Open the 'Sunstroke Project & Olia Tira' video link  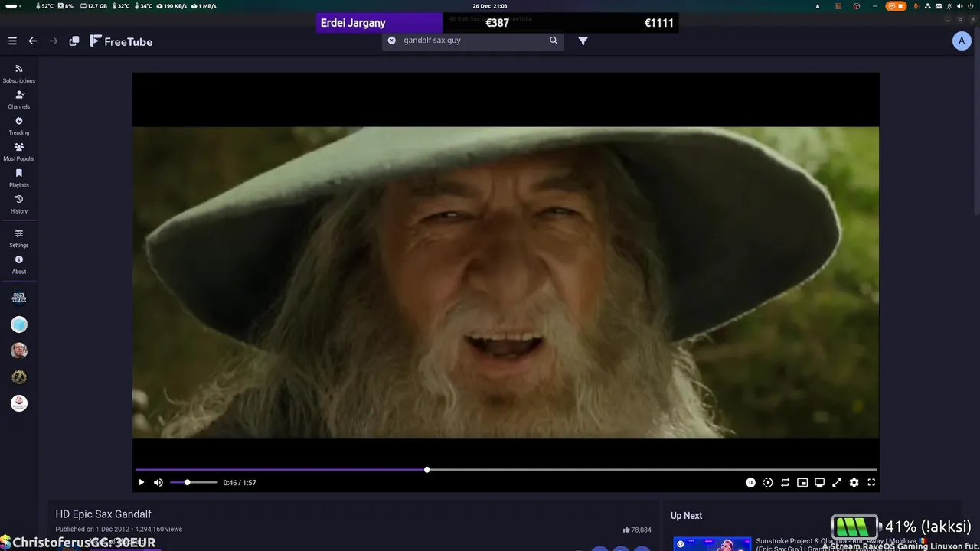tap(841, 543)
